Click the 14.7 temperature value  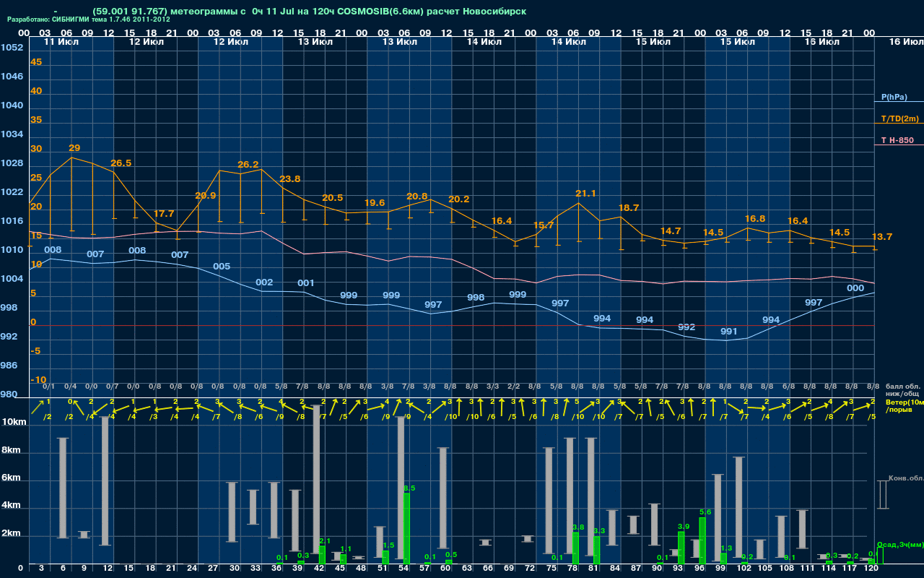point(671,231)
